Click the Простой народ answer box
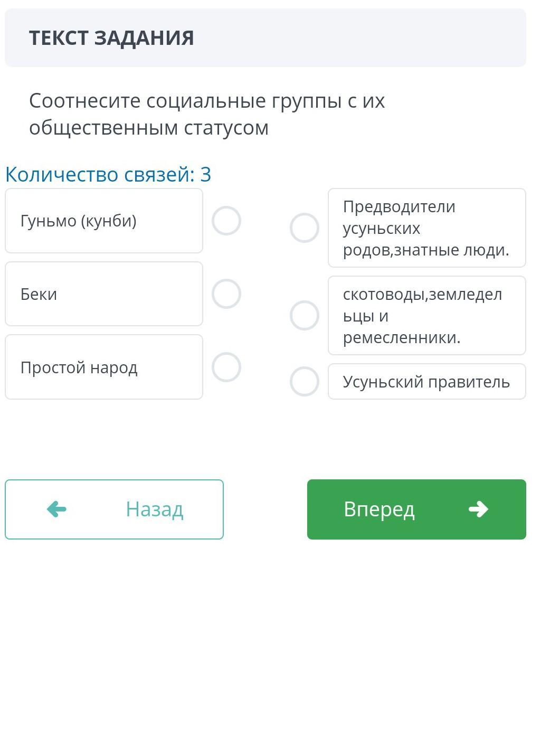 point(104,367)
